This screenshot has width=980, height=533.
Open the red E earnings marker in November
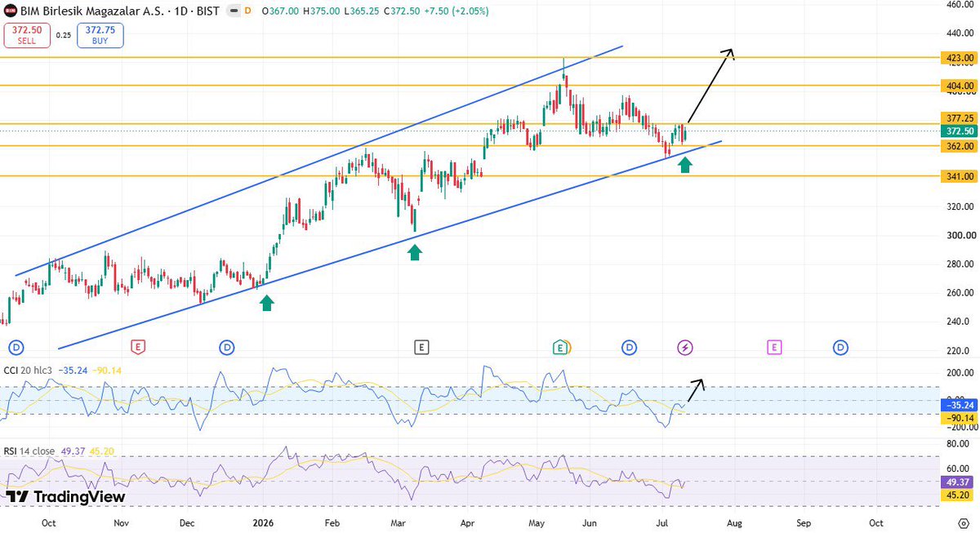click(139, 347)
